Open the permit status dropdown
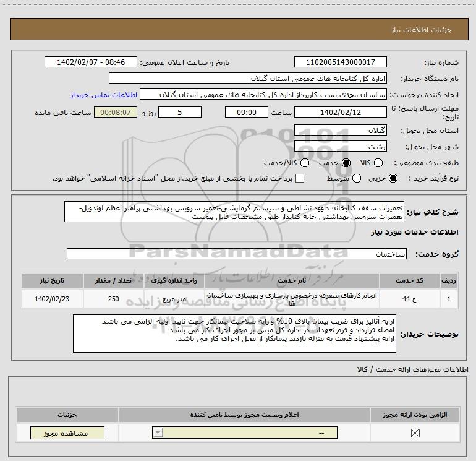 pyautogui.click(x=245, y=433)
